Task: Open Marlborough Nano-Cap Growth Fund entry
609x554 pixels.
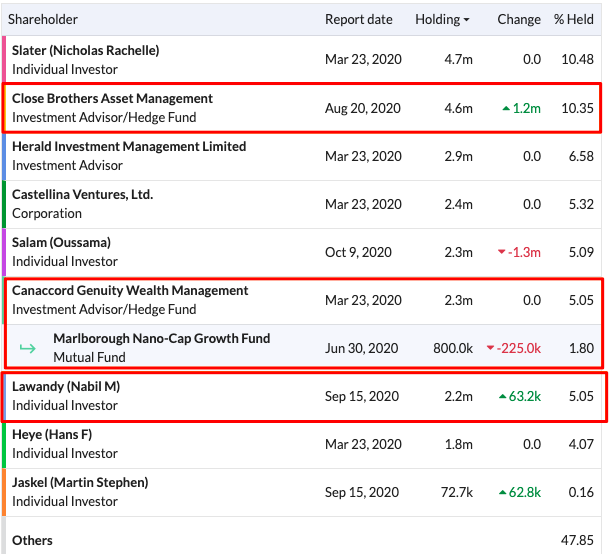Action: [x=162, y=338]
